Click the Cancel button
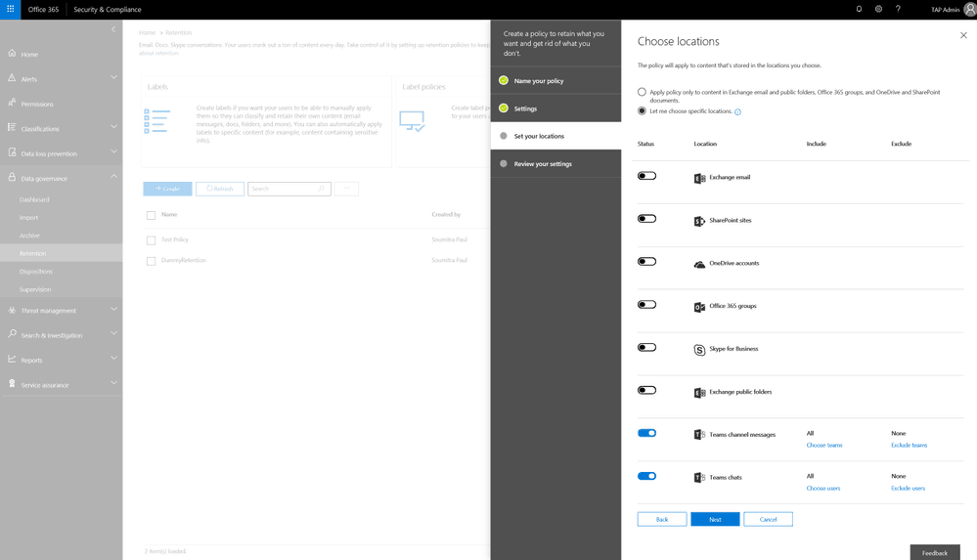The image size is (977, 560). 769,520
